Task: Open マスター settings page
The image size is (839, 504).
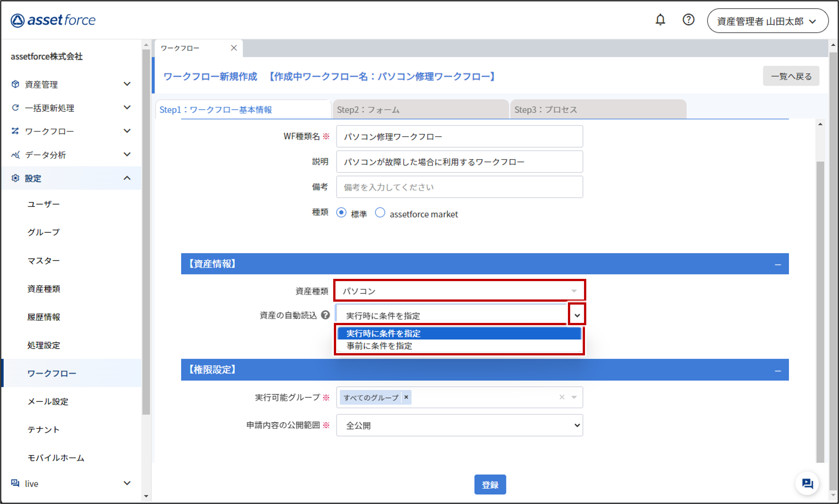Action: click(x=43, y=261)
